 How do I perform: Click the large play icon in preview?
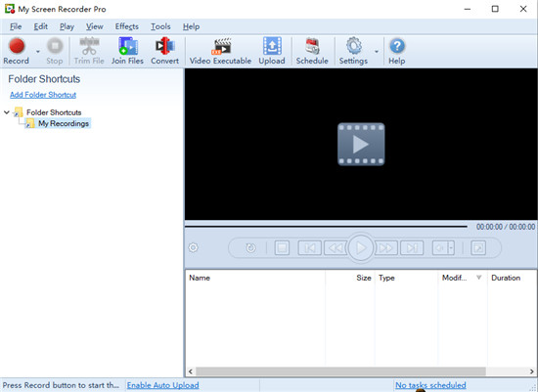[x=361, y=144]
